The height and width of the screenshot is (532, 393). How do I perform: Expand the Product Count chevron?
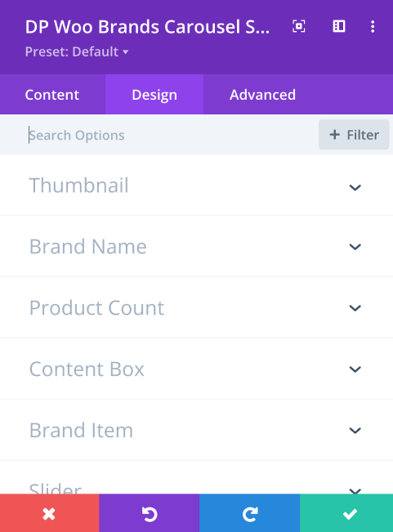(355, 308)
